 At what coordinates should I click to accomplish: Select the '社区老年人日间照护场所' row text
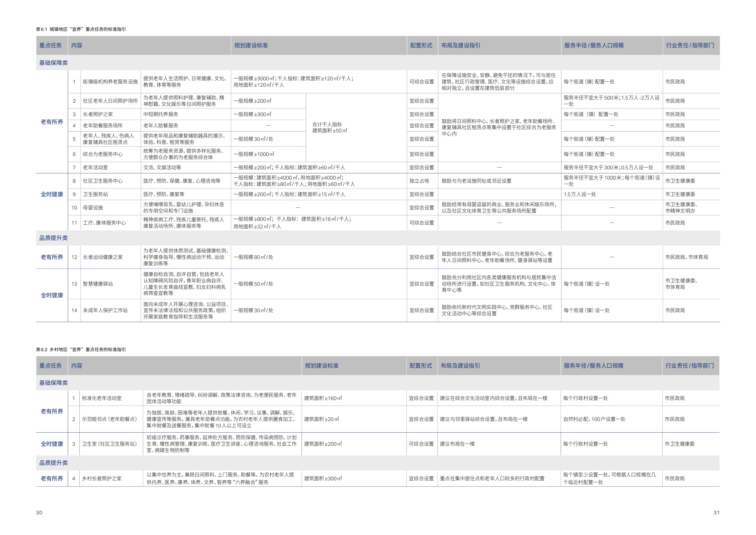coord(110,101)
